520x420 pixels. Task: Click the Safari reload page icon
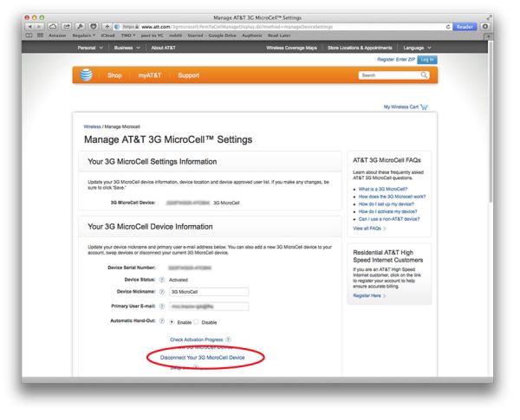(x=448, y=27)
